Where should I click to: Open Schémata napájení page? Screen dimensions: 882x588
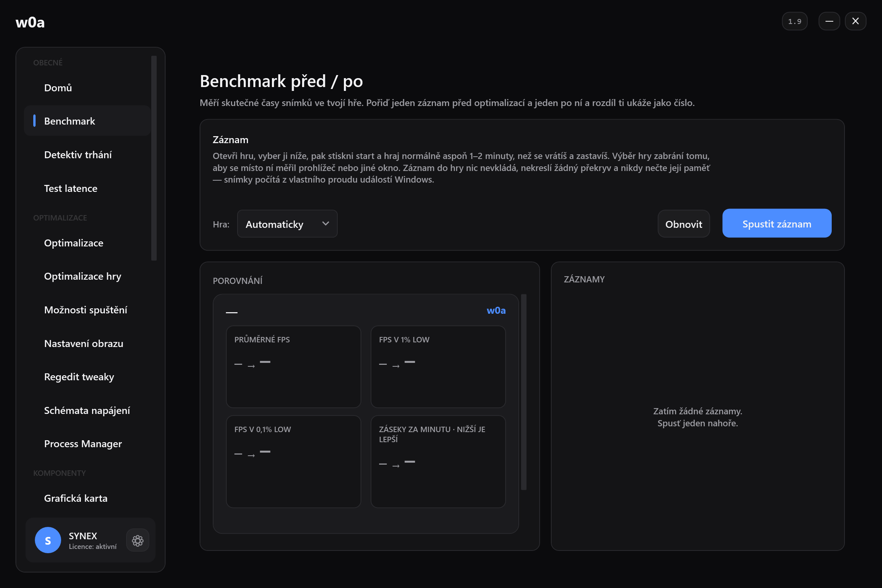pyautogui.click(x=87, y=410)
